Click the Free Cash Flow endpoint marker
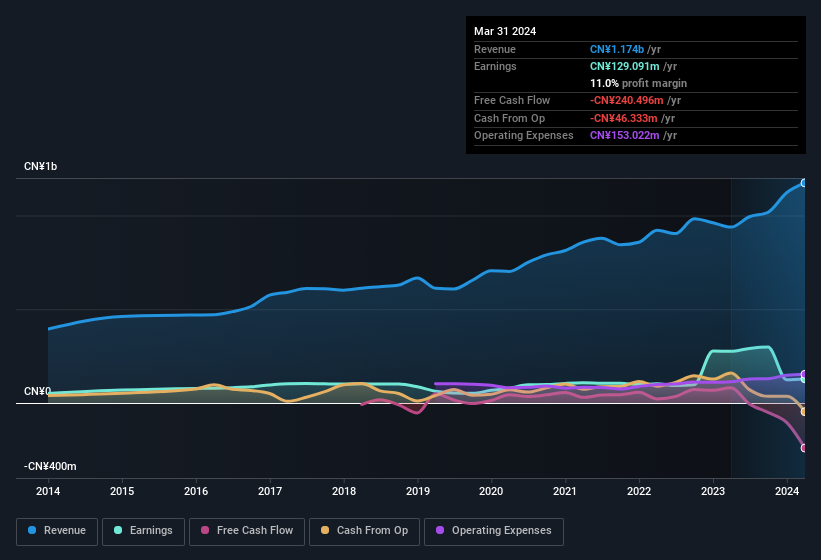Screen dimensions: 821x560 click(803, 448)
